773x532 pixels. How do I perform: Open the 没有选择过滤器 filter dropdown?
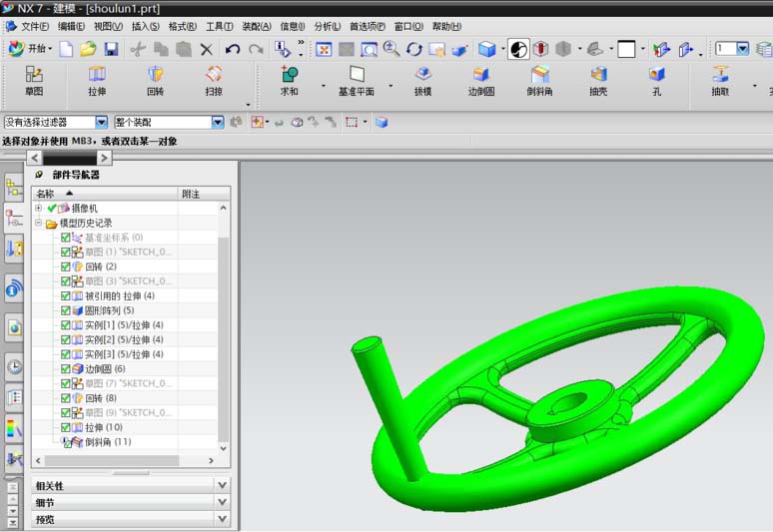tap(101, 122)
